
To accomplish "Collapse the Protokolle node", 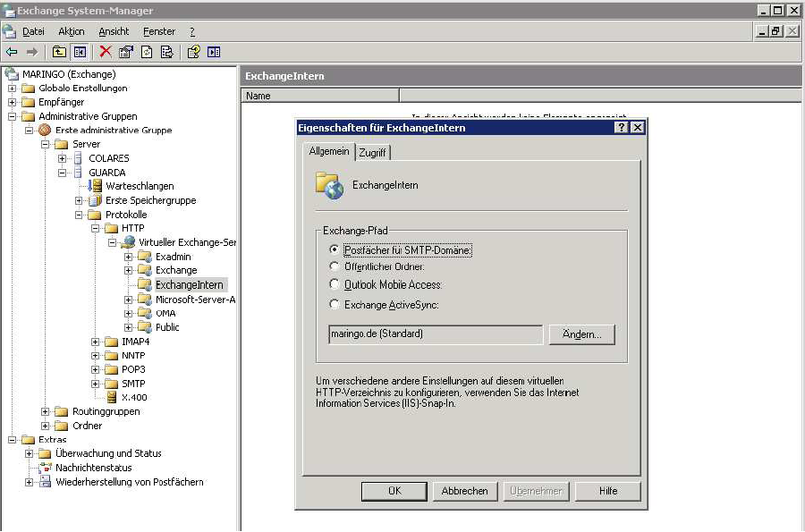I will [x=79, y=215].
